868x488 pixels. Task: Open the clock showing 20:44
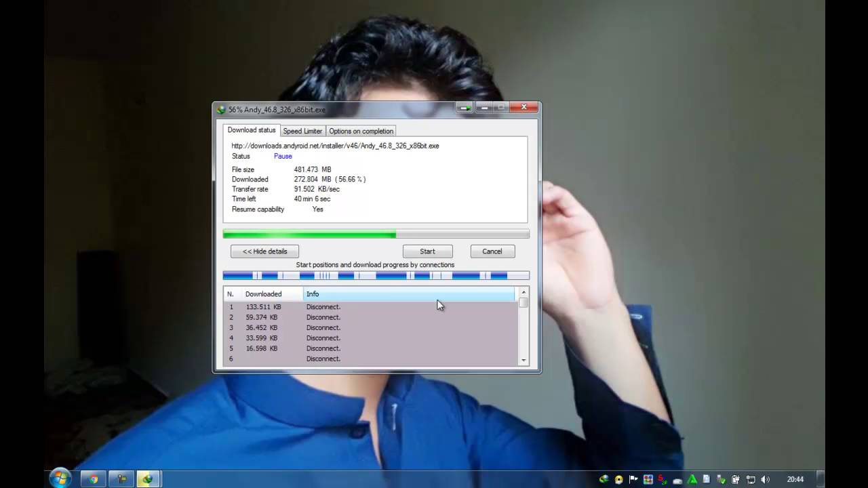795,479
